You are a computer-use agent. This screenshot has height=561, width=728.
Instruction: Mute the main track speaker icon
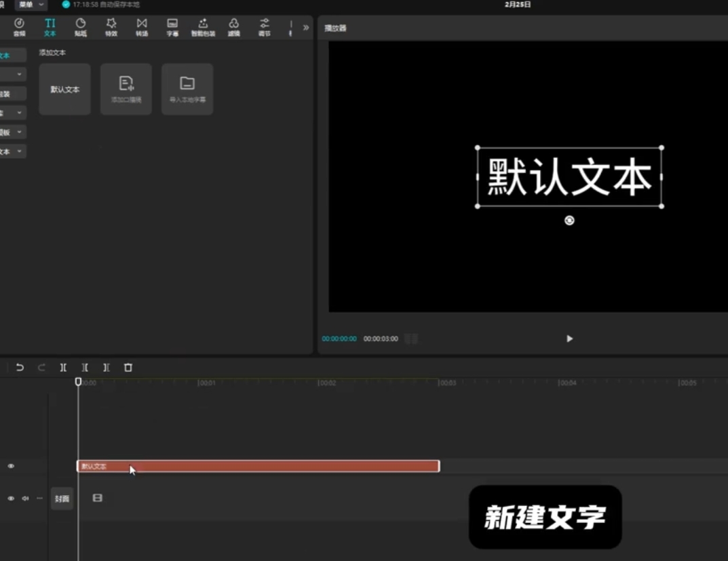coord(25,499)
